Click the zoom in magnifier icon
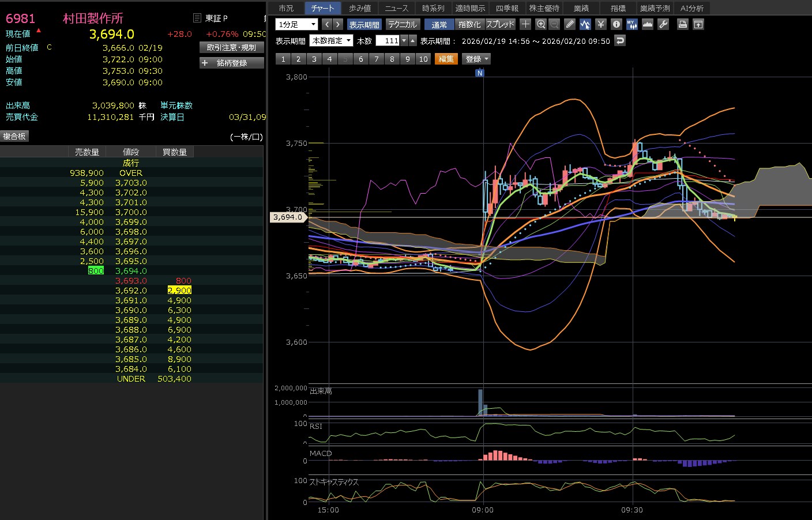 click(540, 24)
